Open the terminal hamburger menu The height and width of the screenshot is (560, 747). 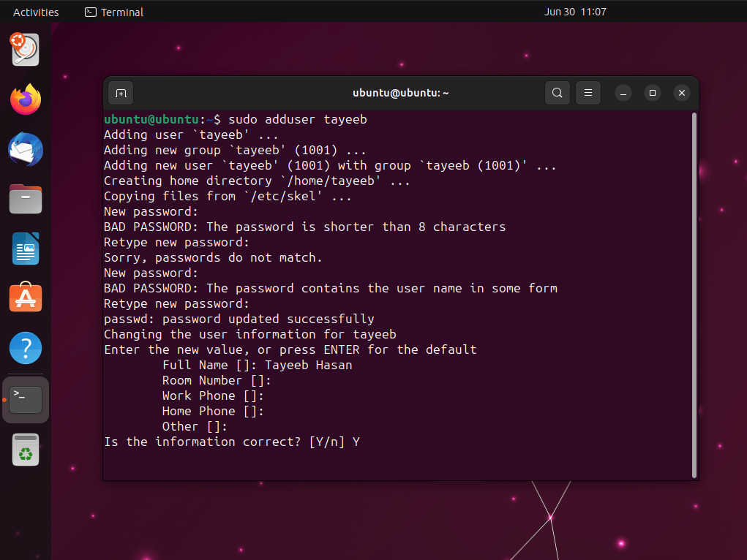click(x=588, y=93)
